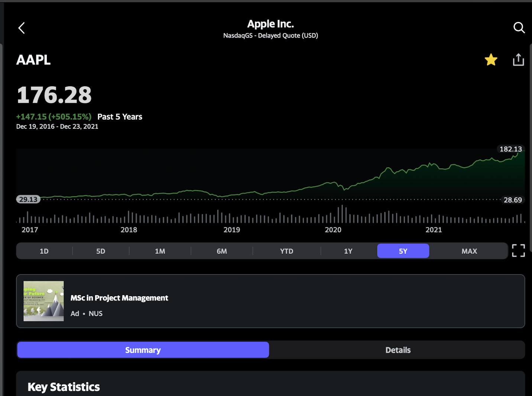Screen dimensions: 532x396
Task: Select the highlighted 5Y range
Action: coord(403,251)
